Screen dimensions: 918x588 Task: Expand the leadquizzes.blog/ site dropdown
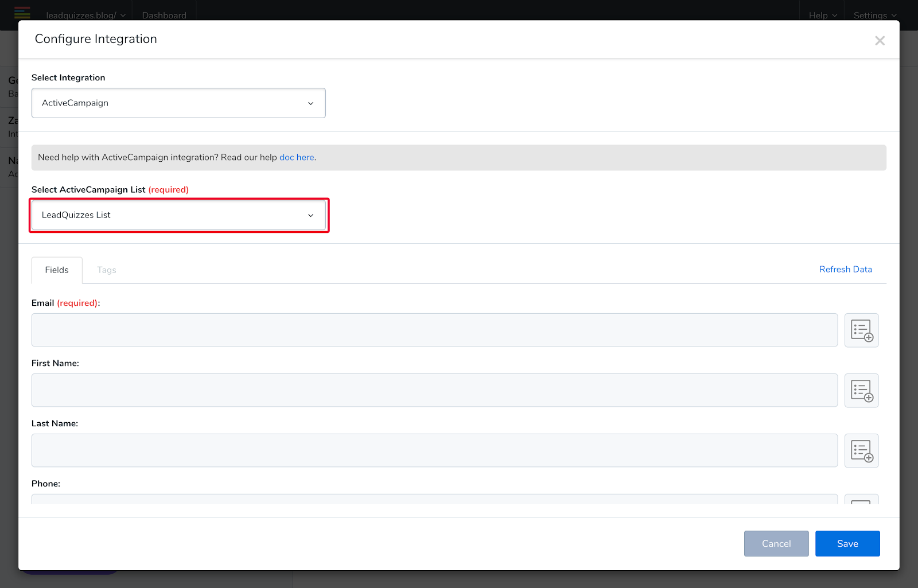tap(85, 15)
